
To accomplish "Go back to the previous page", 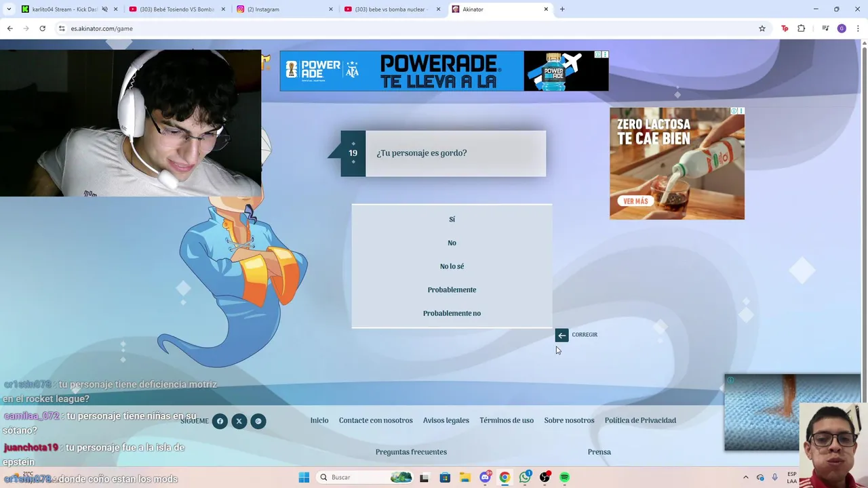I will 9,28.
